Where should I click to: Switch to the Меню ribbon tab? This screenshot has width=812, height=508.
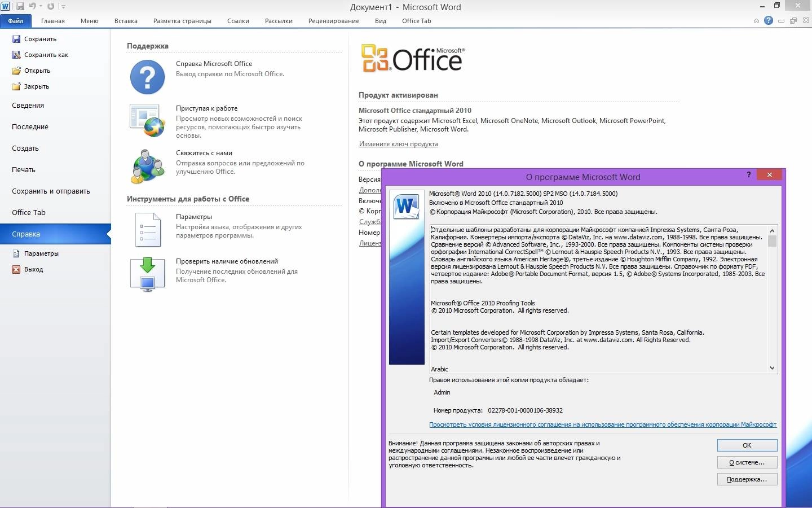click(89, 21)
